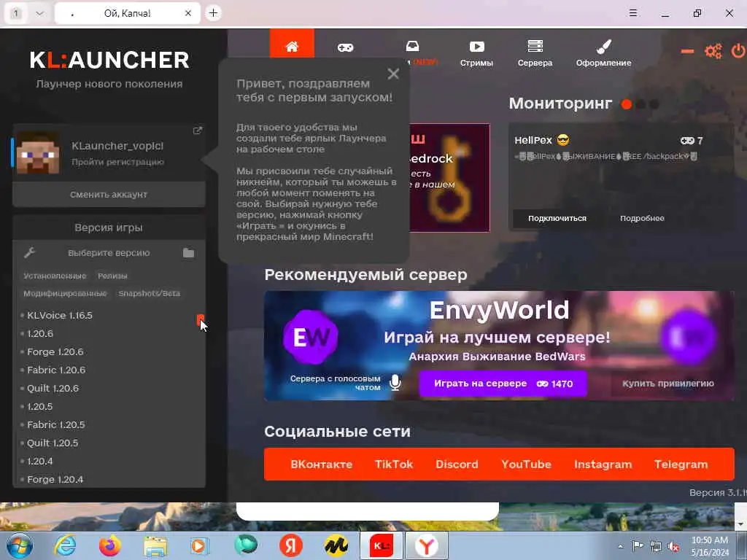The height and width of the screenshot is (560, 747).
Task: Click the Bedrock key banner
Action: [449, 178]
